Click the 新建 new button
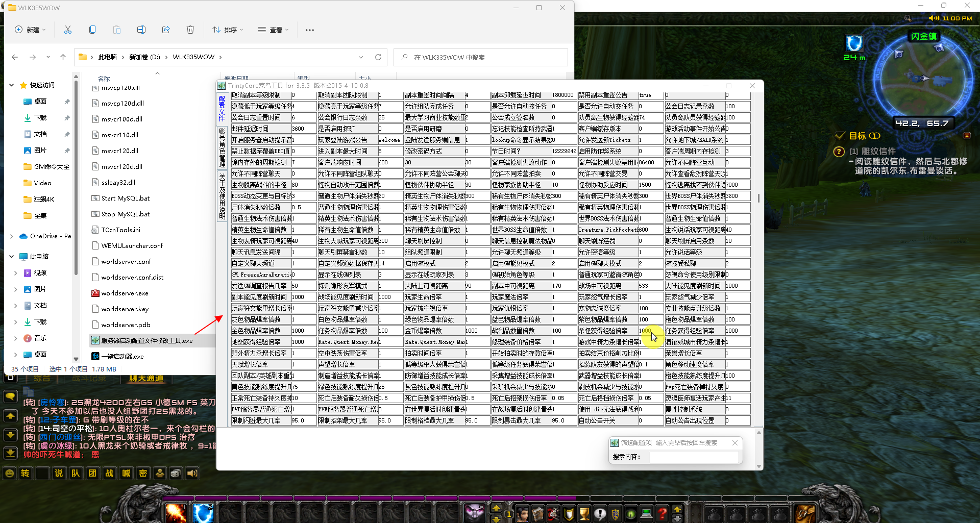980x523 pixels. pyautogui.click(x=30, y=30)
